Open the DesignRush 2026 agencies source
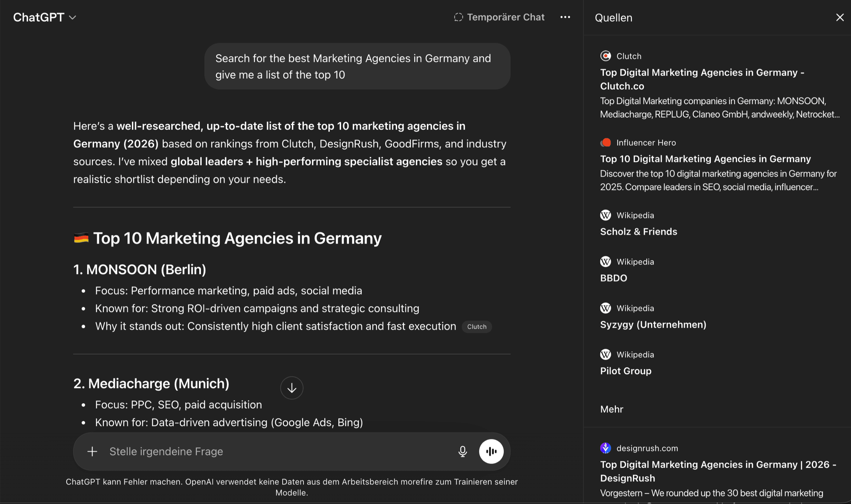The image size is (851, 504). click(718, 471)
